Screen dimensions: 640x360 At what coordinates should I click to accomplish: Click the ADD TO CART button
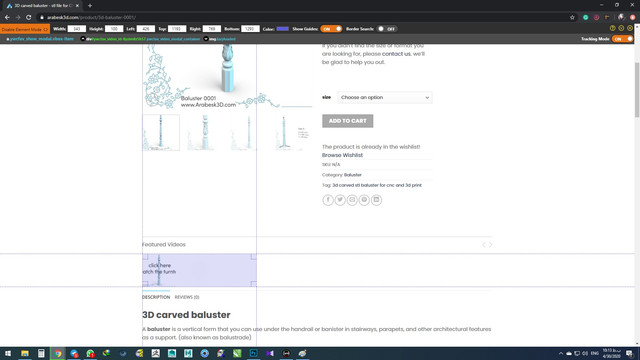coord(347,121)
